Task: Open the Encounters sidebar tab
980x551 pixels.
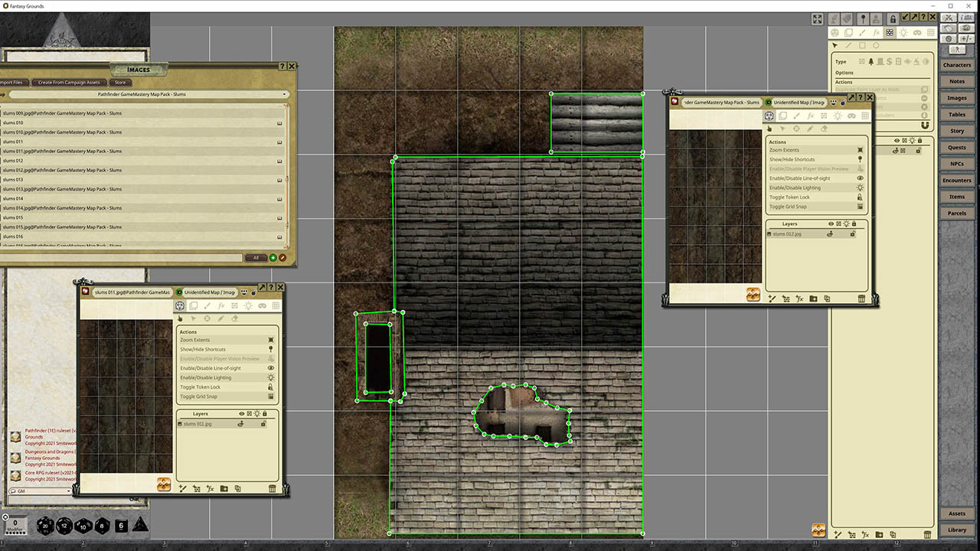Action: click(x=957, y=181)
